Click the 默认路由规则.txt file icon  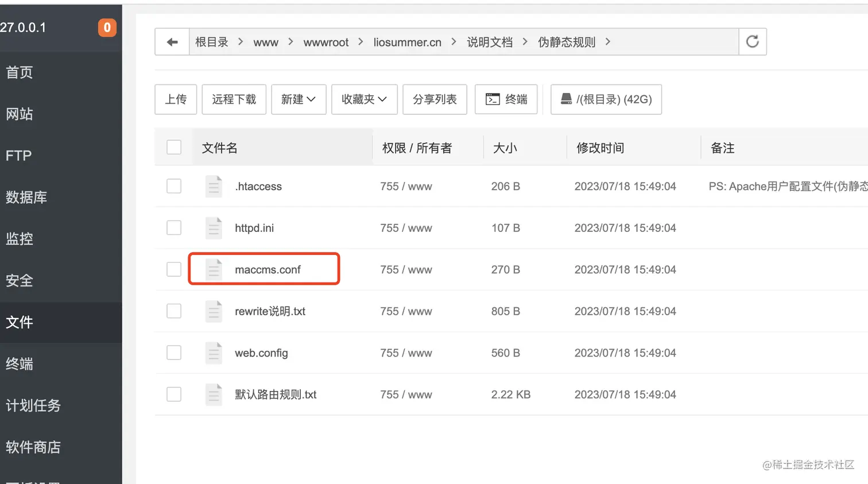(x=214, y=394)
